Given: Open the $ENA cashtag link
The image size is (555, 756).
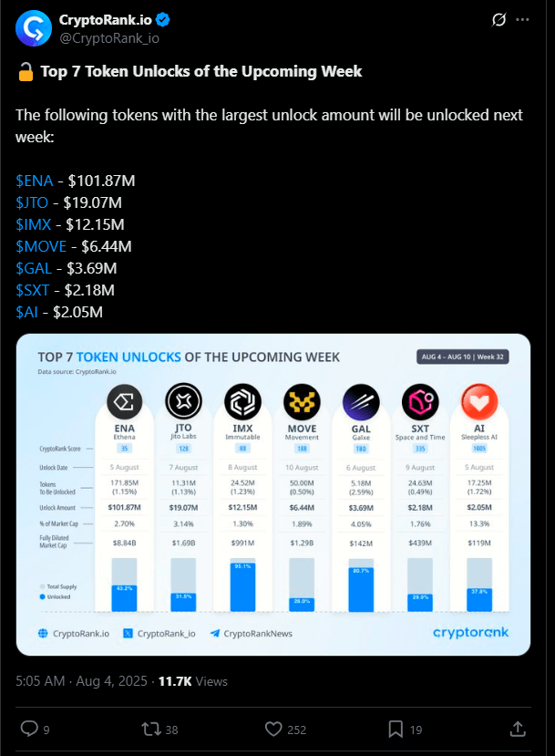Looking at the screenshot, I should 35,181.
